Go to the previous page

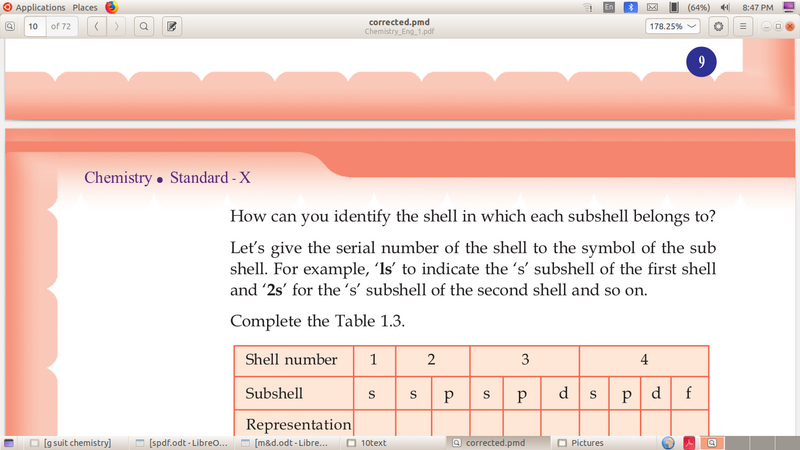coord(96,26)
